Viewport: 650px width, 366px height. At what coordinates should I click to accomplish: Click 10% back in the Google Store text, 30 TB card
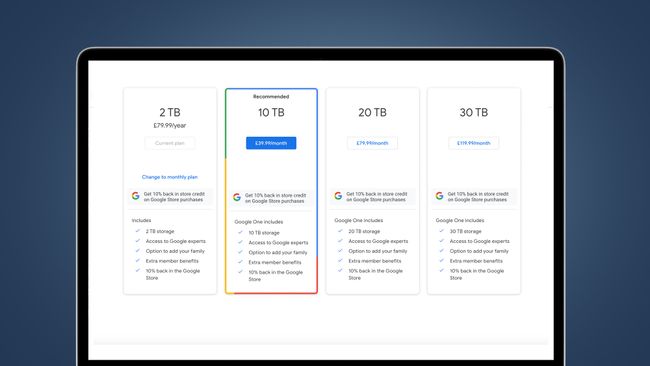(x=477, y=274)
